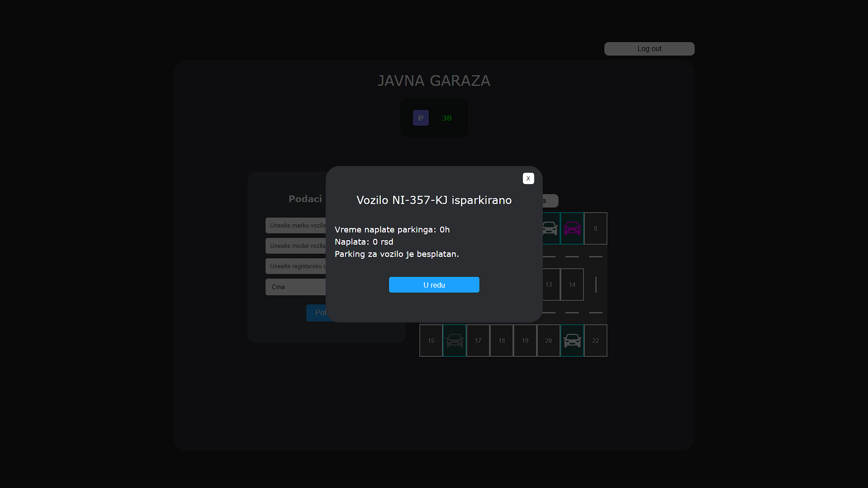The width and height of the screenshot is (868, 488).
Task: Select parking spot 13
Action: [549, 284]
